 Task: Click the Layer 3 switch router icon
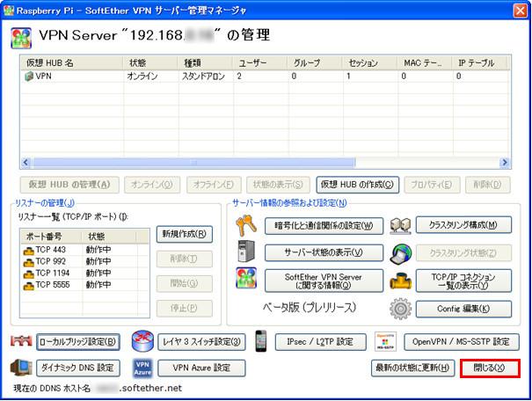click(x=142, y=341)
